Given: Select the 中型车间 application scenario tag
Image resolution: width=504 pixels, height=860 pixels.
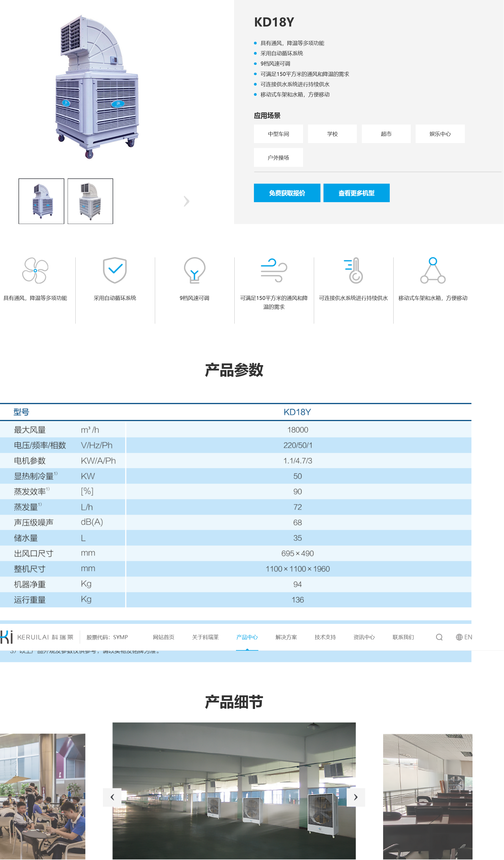Looking at the screenshot, I should [x=278, y=134].
